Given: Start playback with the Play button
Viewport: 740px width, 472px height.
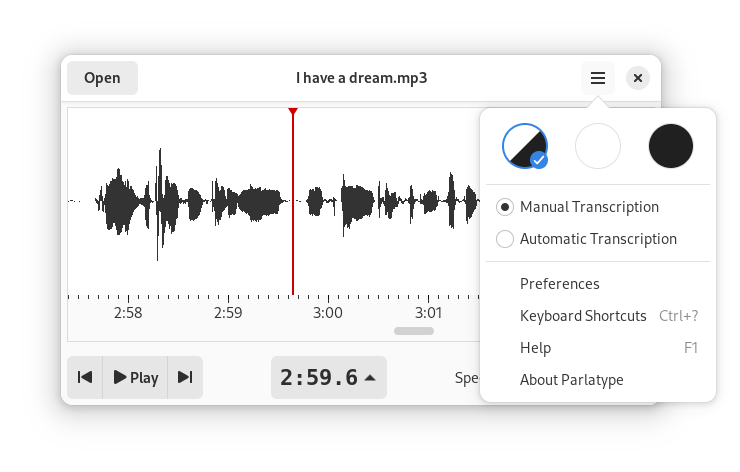Looking at the screenshot, I should [x=135, y=377].
